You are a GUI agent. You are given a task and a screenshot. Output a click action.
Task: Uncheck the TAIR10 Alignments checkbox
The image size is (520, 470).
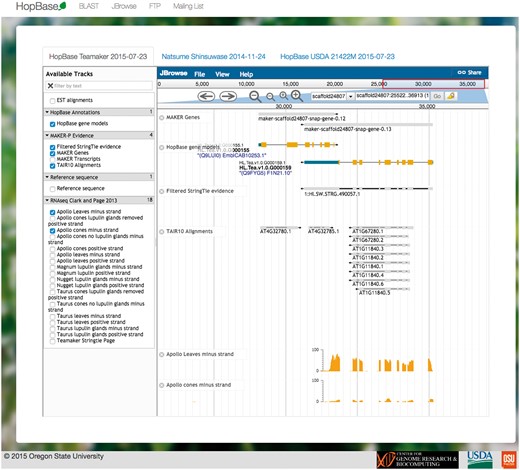pos(52,166)
